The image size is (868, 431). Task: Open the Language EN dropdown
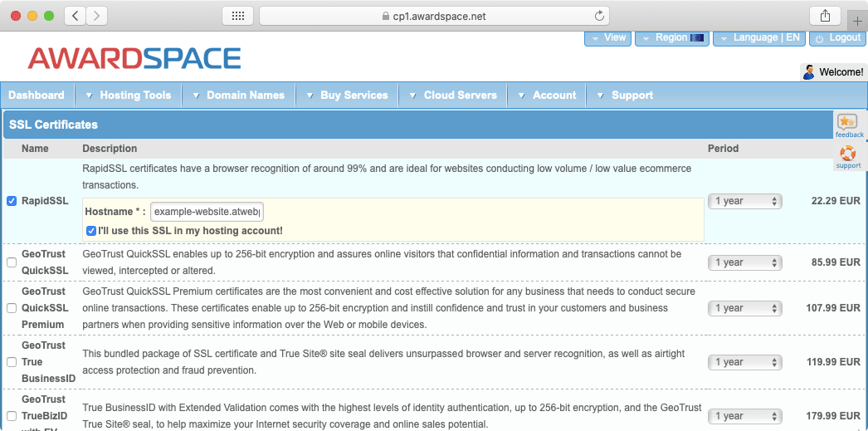758,38
